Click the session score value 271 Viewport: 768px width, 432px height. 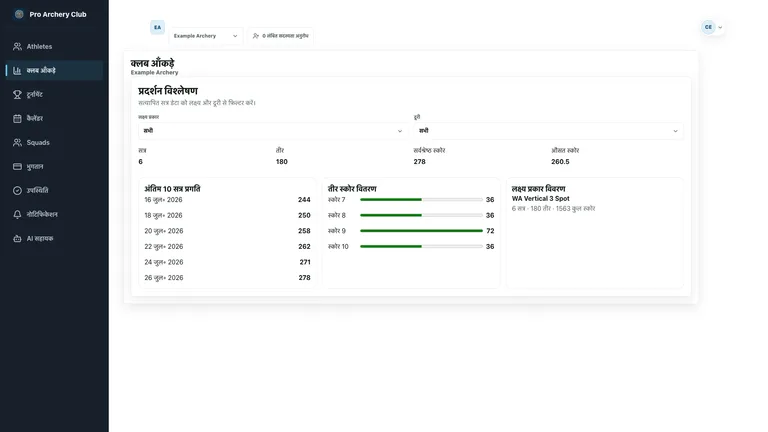tap(305, 262)
